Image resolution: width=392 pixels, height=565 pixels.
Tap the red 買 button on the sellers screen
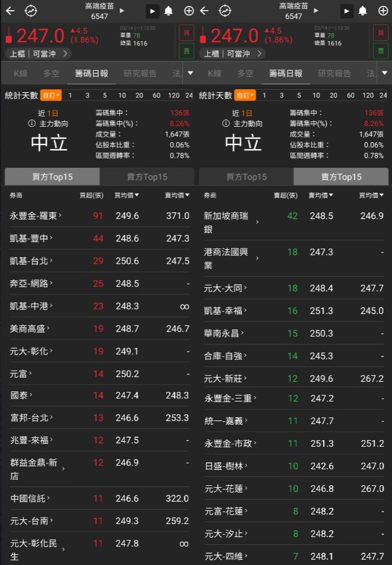point(381,33)
